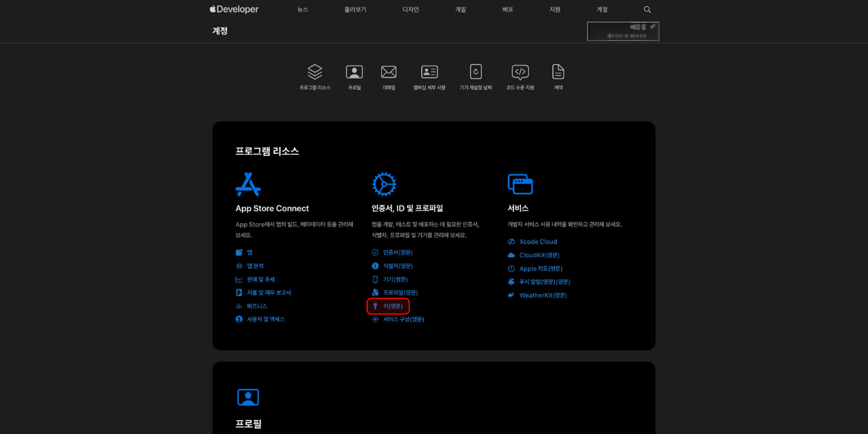Click the key icon beside 키(영문)

click(x=375, y=306)
